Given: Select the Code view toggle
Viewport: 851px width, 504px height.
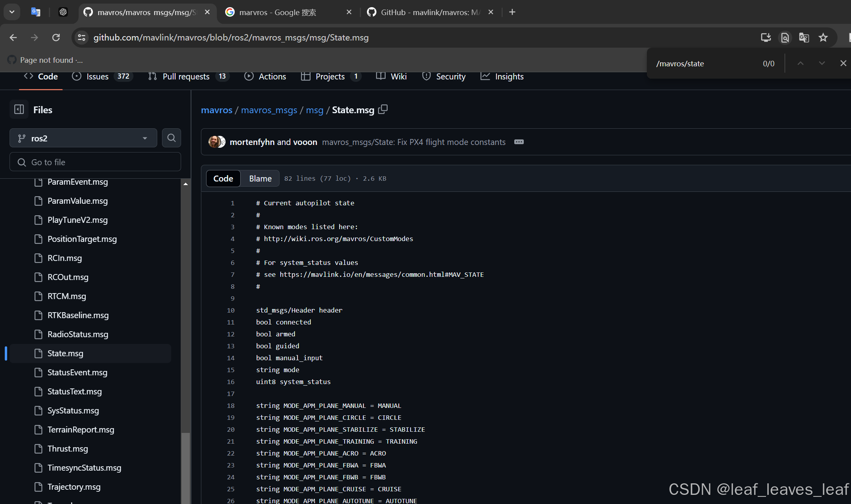Looking at the screenshot, I should point(223,179).
